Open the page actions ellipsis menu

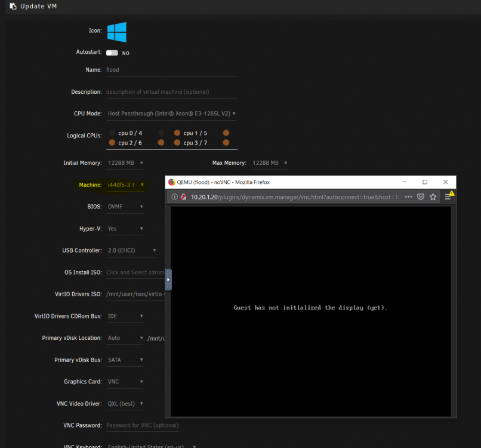pyautogui.click(x=408, y=197)
